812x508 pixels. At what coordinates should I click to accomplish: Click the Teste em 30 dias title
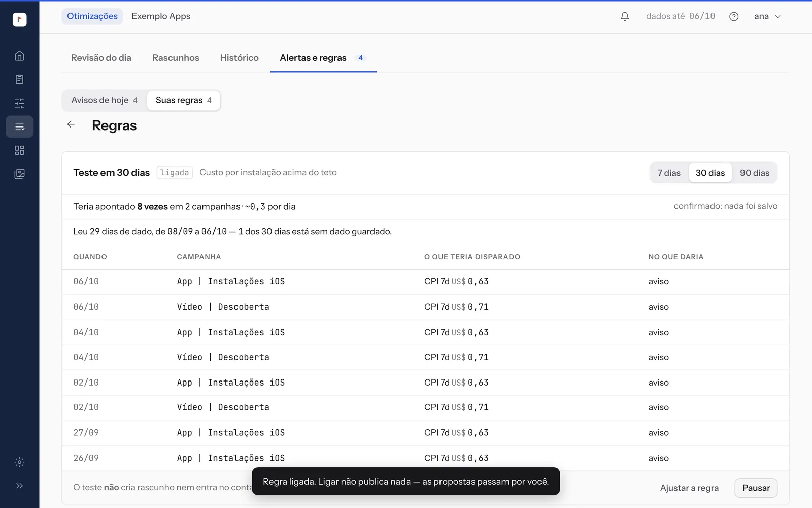pos(112,173)
